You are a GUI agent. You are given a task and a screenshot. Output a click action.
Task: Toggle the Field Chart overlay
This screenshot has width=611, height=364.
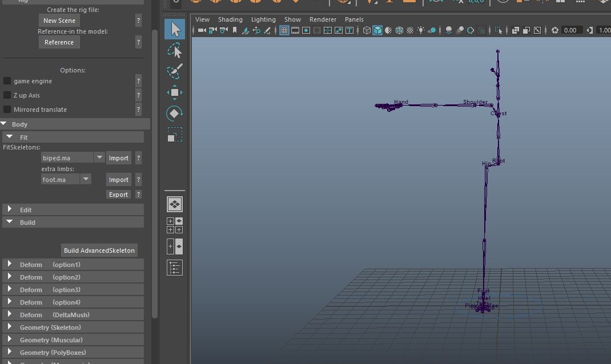click(x=328, y=30)
